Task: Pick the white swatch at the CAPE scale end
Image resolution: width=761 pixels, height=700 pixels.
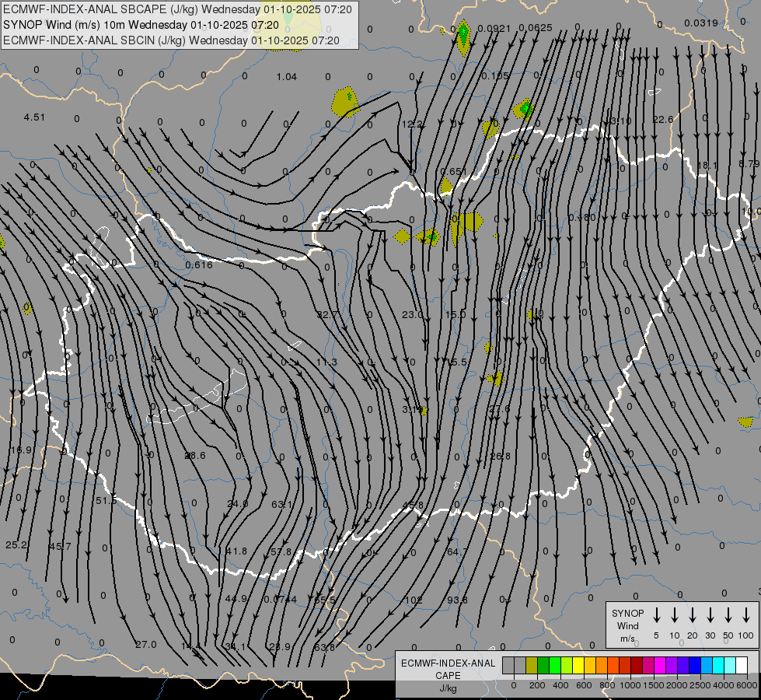Action: tap(742, 665)
